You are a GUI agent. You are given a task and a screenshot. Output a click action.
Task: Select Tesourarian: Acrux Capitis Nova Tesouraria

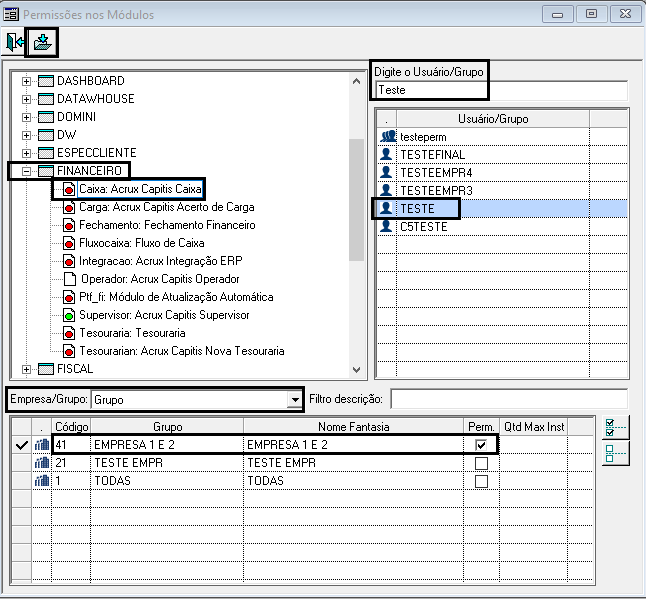[x=182, y=351]
